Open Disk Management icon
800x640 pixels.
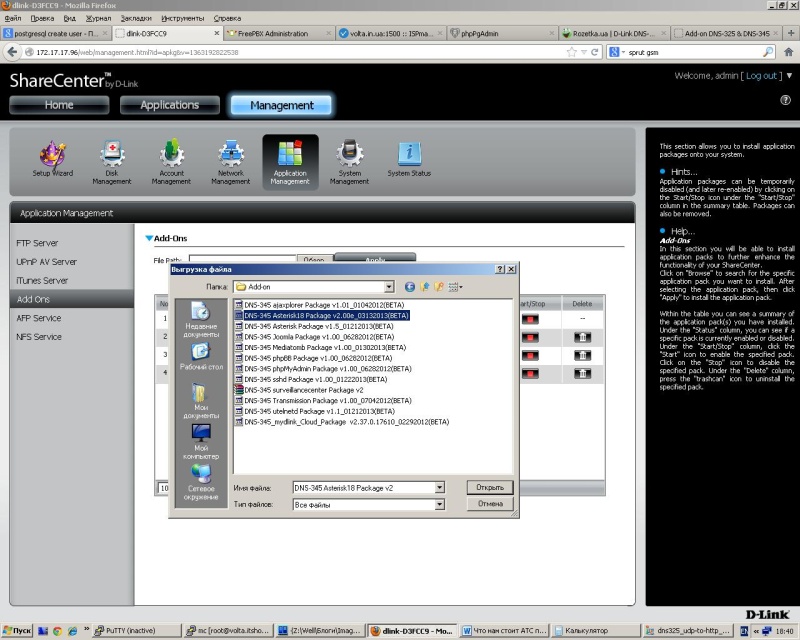pos(112,162)
